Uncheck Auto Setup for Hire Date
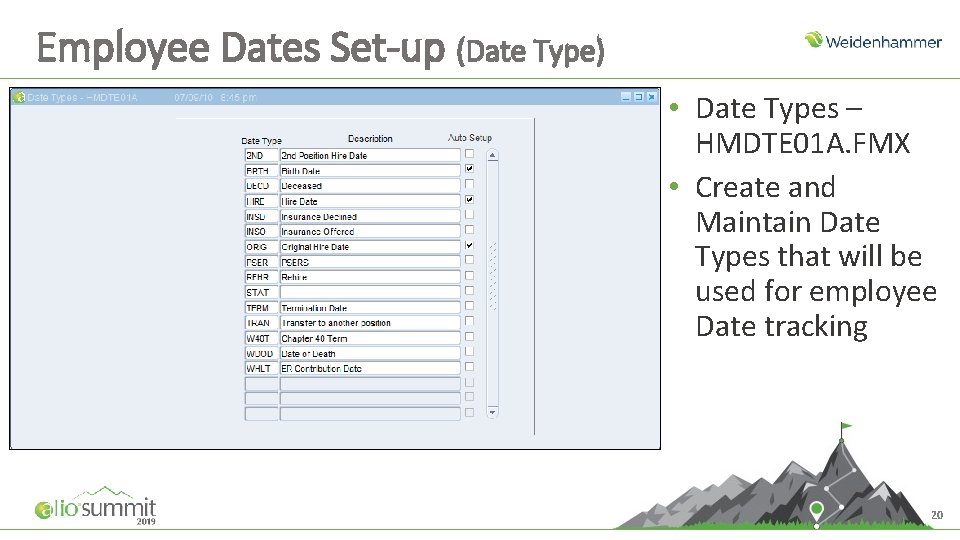Screen dimensions: 960x540 (469, 200)
